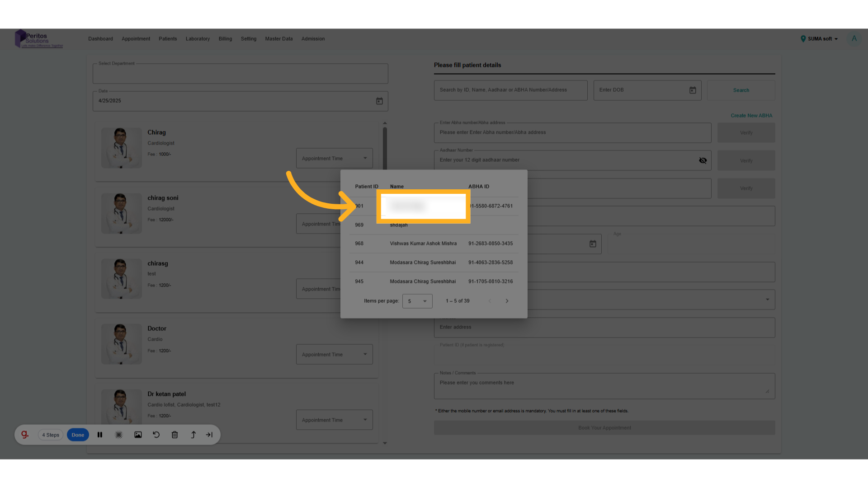Viewport: 868px width, 488px height.
Task: Pause the recording in the capture toolbar
Action: pos(100,435)
